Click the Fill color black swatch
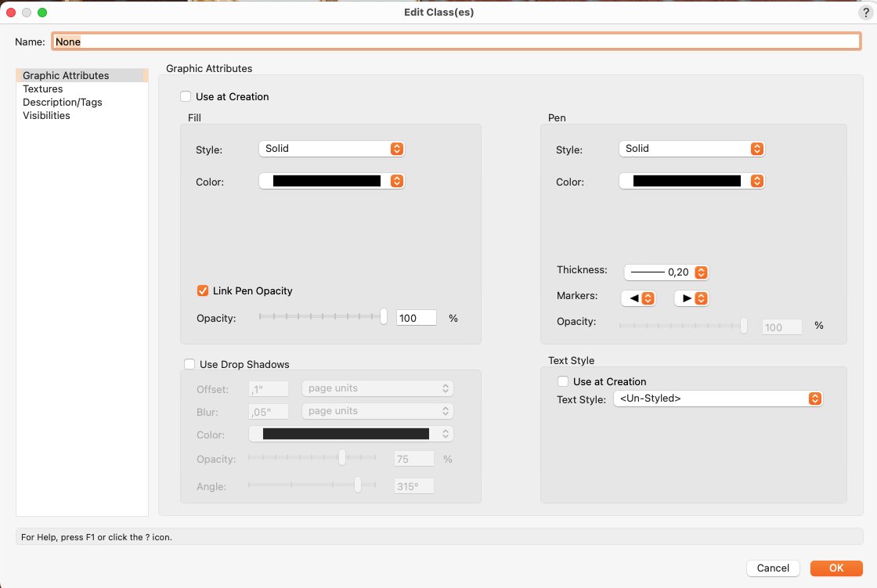This screenshot has height=588, width=877. (x=327, y=181)
